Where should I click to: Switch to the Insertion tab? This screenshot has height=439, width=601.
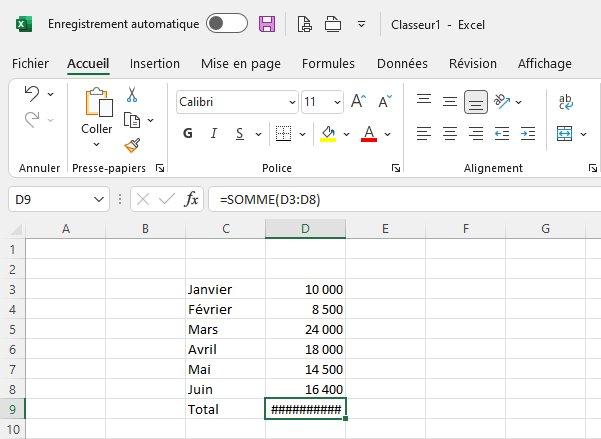click(155, 63)
